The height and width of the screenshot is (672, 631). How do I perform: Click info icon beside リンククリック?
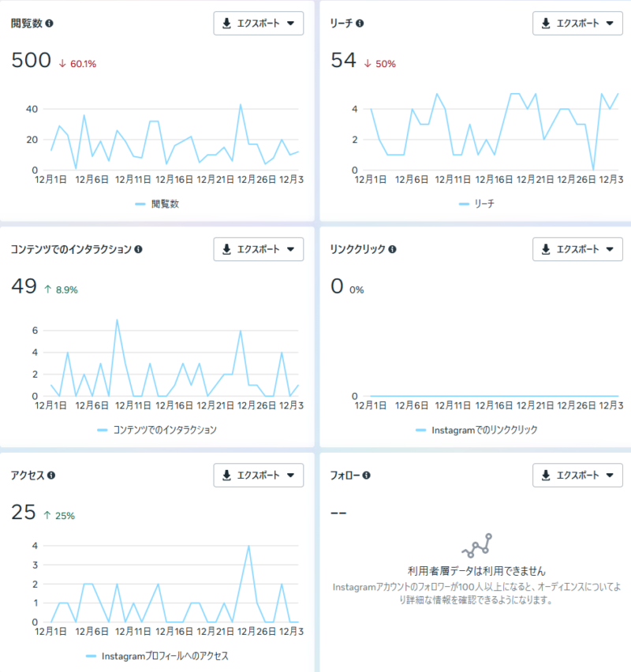coord(393,249)
